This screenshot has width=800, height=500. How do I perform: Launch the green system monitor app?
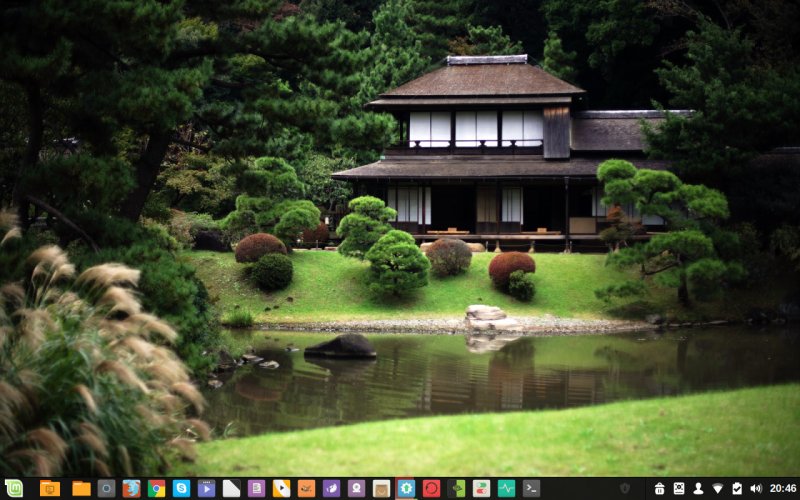[x=506, y=488]
